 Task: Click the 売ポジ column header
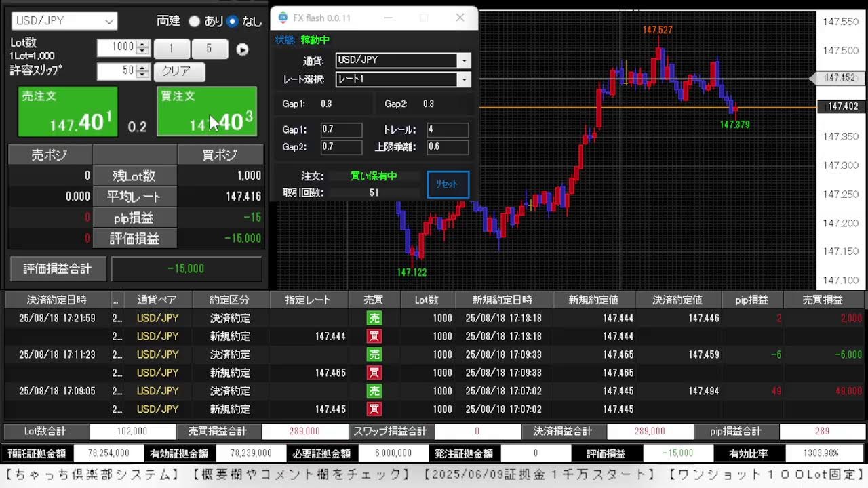point(50,155)
